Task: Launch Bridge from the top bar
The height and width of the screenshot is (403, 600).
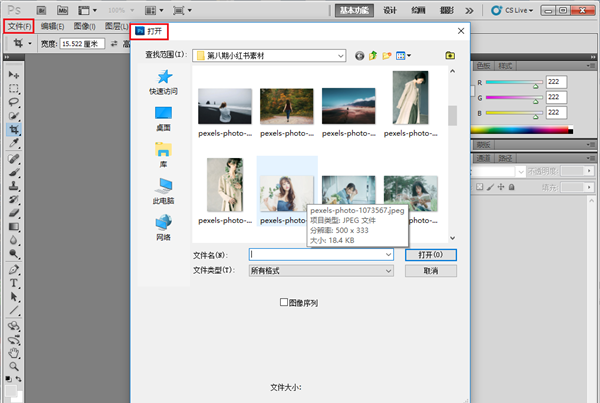Action: pos(41,10)
